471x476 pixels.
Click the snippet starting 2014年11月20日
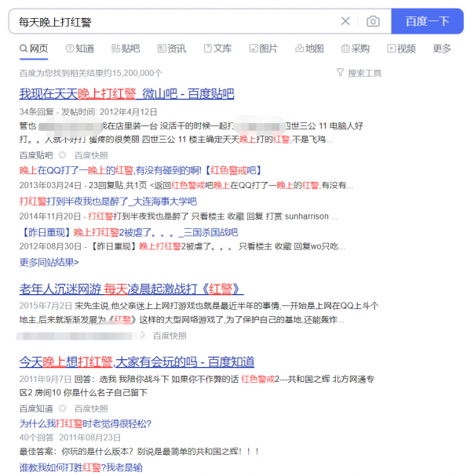tap(178, 216)
